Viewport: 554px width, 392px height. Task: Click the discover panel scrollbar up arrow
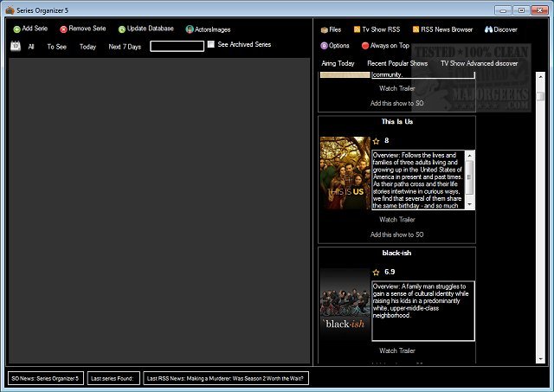[540, 76]
